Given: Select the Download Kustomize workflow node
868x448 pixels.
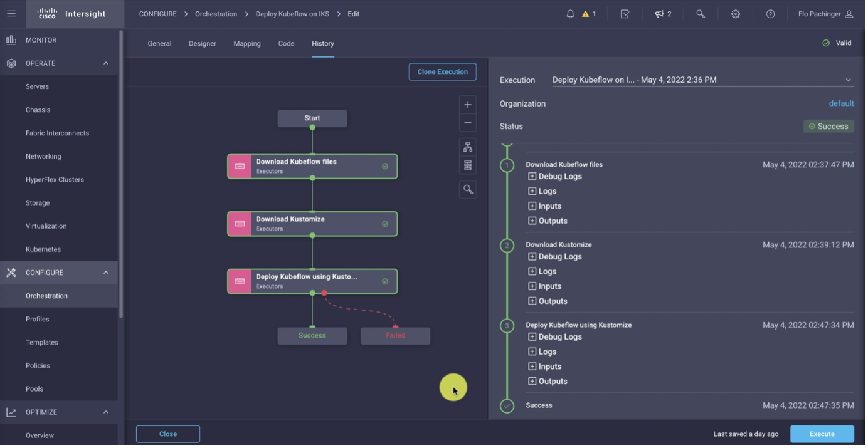Looking at the screenshot, I should (x=312, y=224).
